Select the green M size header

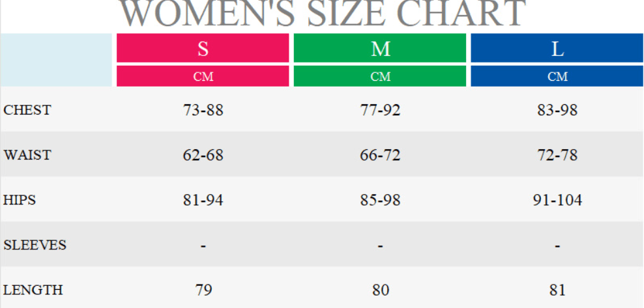[380, 48]
